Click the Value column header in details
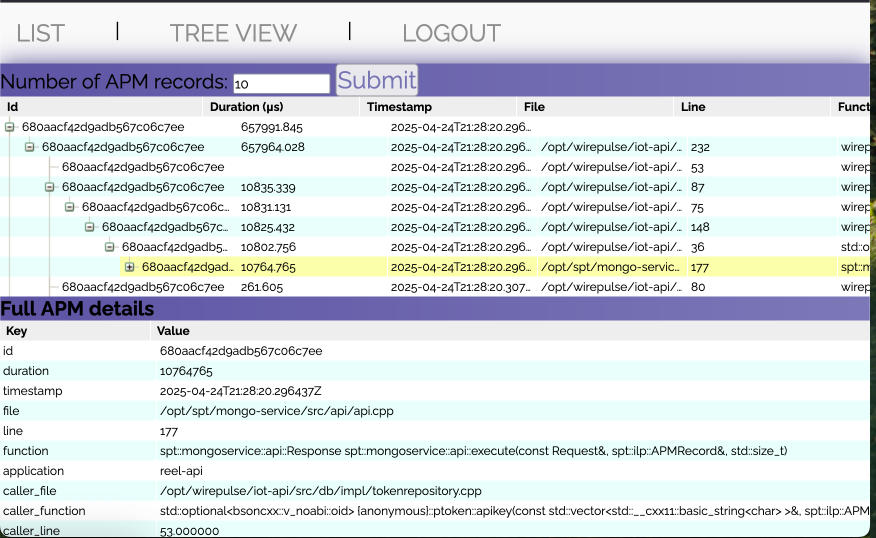 (510, 331)
